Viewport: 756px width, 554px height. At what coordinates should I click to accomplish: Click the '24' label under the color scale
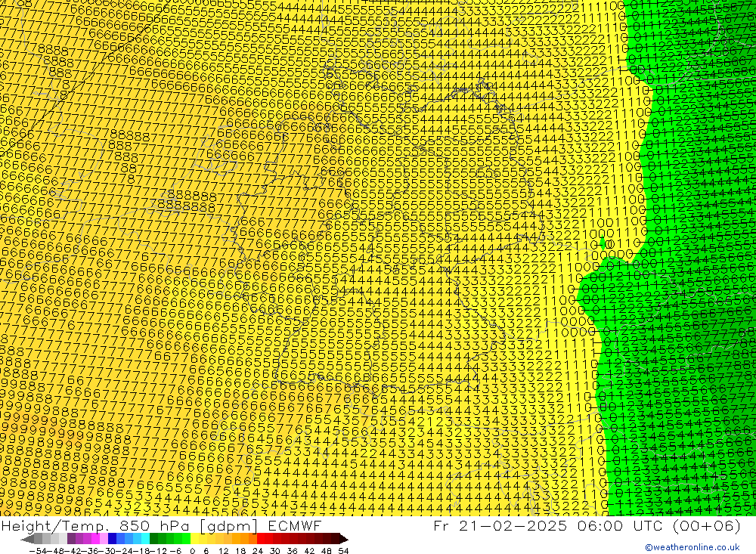pyautogui.click(x=258, y=551)
